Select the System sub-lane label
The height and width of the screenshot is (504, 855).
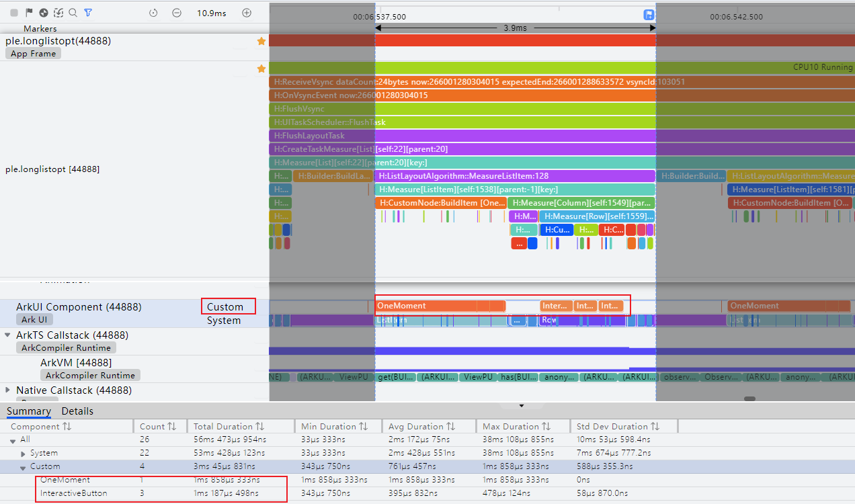tap(224, 321)
